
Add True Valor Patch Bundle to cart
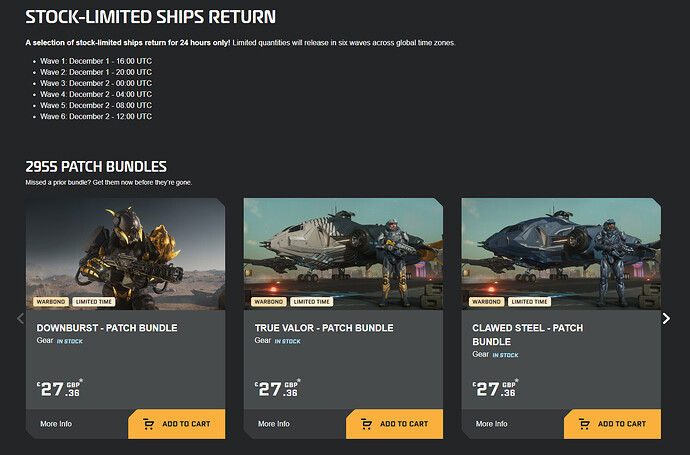(394, 424)
